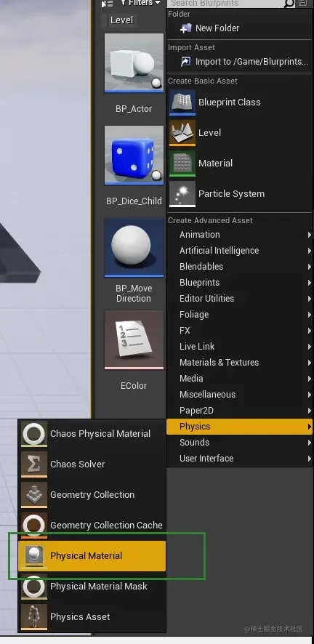Image resolution: width=314 pixels, height=644 pixels.
Task: Expand the Materials & Textures submenu
Action: tap(239, 362)
